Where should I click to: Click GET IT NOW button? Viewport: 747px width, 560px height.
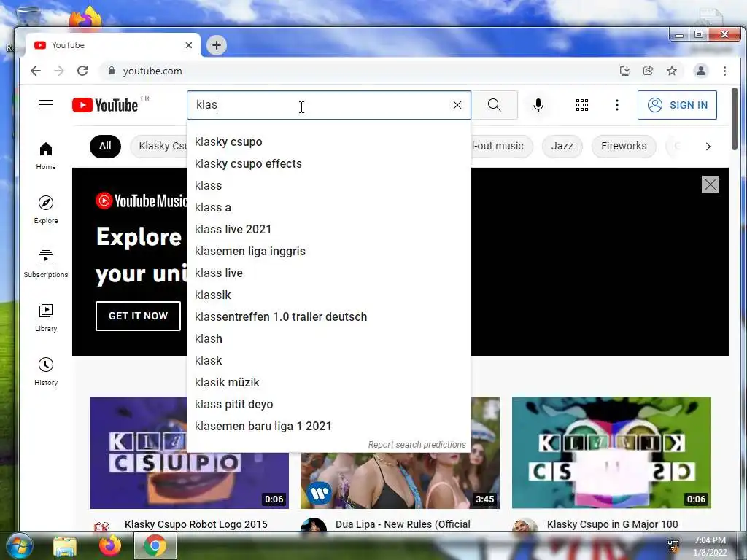click(138, 316)
